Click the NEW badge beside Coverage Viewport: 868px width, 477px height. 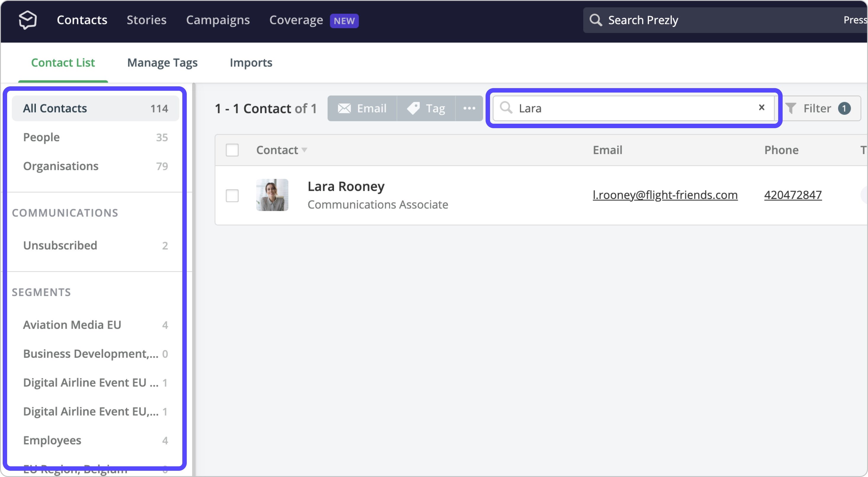(x=344, y=21)
